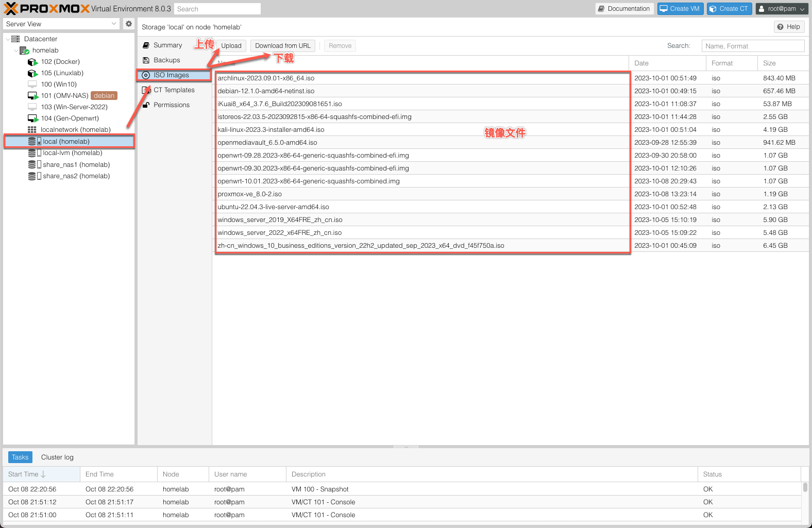
Task: Click the 103 (Win-Server-2022) VM icon
Action: (32, 107)
